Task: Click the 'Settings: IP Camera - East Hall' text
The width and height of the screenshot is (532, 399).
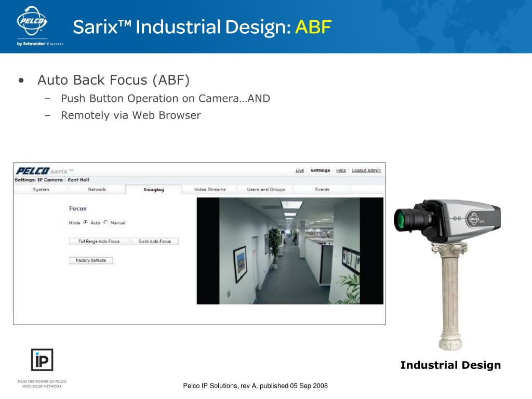Action: click(52, 180)
